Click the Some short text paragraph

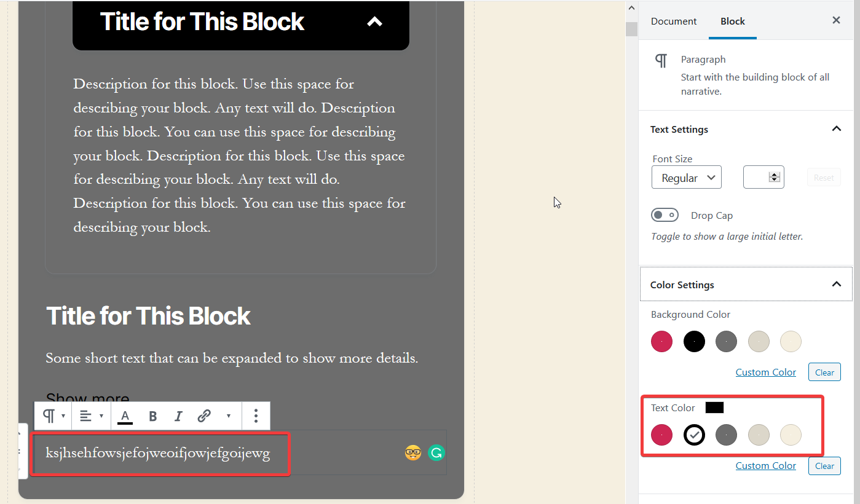(232, 358)
